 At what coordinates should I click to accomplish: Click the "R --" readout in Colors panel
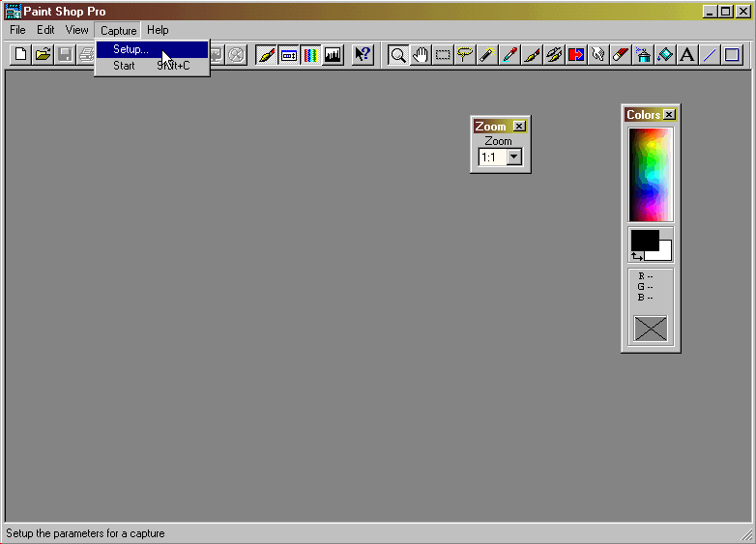pos(645,276)
